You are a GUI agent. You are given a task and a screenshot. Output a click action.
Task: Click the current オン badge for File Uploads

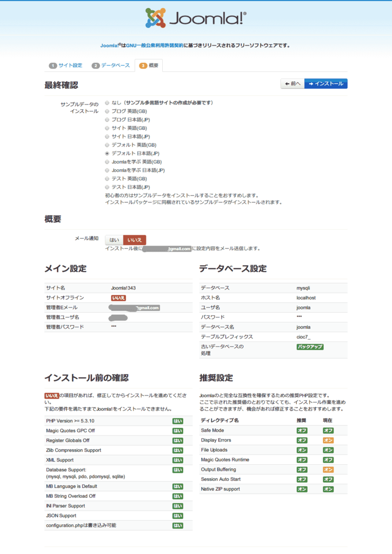328,450
